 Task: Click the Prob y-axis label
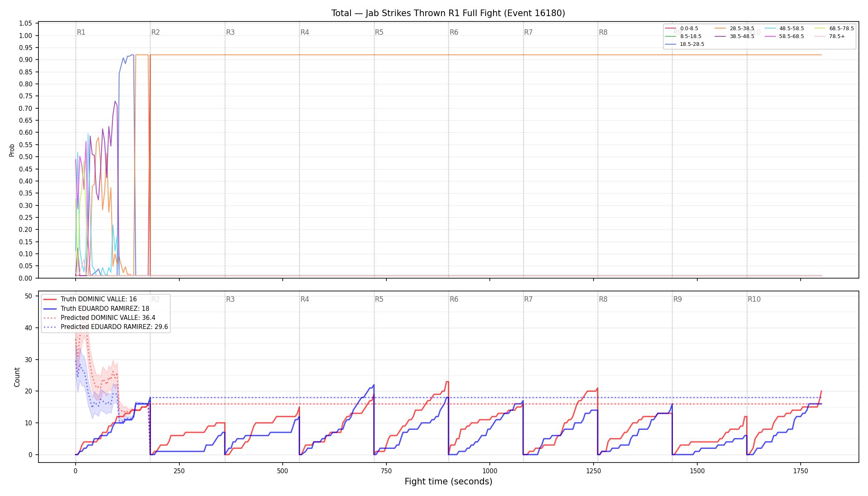[12, 150]
